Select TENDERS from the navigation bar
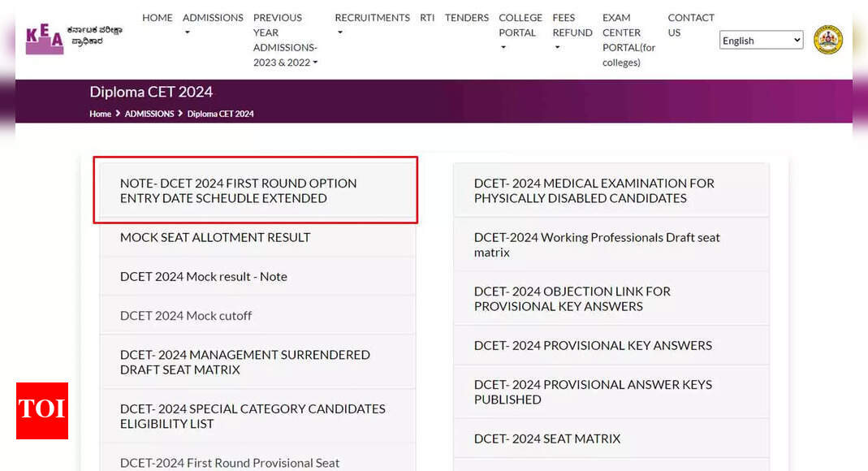Screen dimensions: 868x471 point(466,18)
